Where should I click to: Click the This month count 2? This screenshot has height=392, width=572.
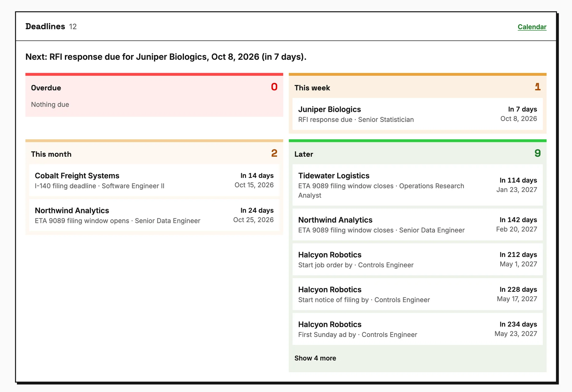pyautogui.click(x=274, y=153)
